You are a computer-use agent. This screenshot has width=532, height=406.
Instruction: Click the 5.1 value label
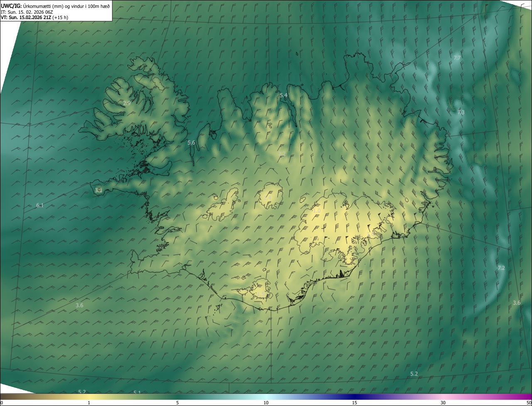click(x=137, y=392)
